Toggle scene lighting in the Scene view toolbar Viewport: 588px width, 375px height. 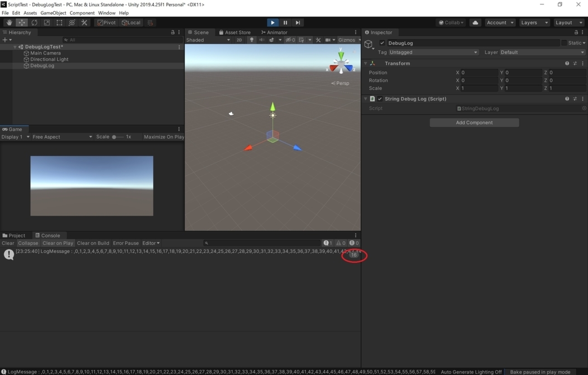tap(251, 40)
